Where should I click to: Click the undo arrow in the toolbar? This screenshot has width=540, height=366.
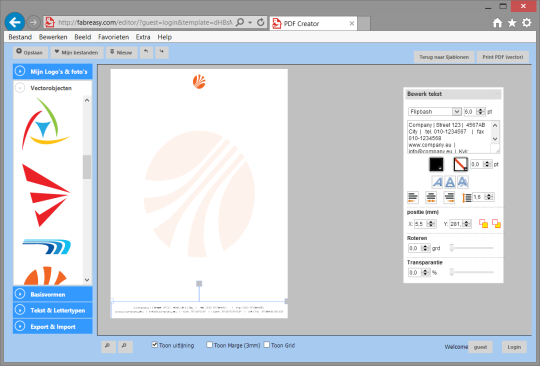(x=146, y=52)
